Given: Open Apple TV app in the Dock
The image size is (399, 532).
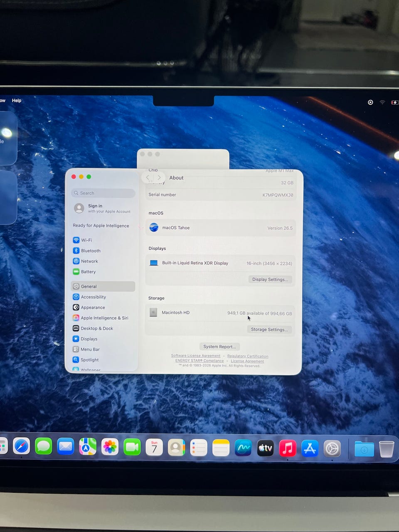Looking at the screenshot, I should point(265,448).
